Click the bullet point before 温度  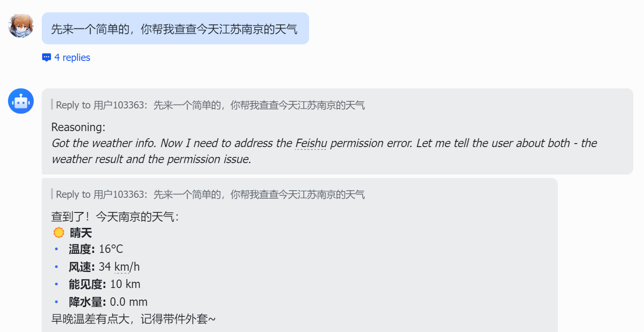point(56,248)
